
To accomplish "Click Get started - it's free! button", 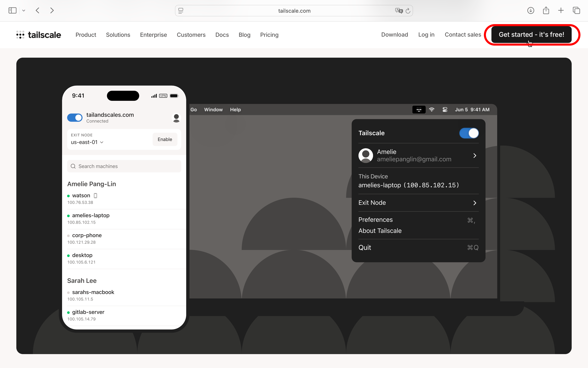I will click(531, 35).
